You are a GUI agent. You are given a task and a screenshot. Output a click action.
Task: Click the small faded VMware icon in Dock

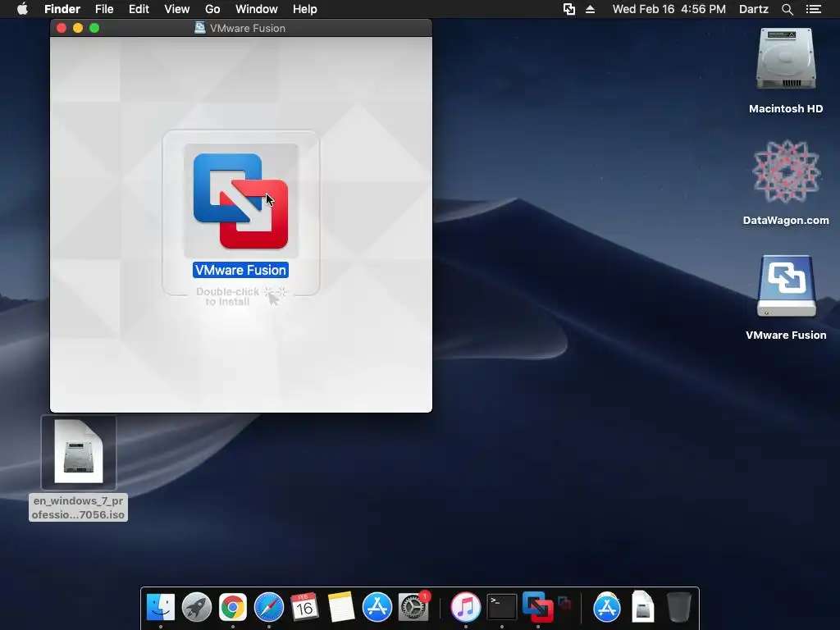[564, 603]
